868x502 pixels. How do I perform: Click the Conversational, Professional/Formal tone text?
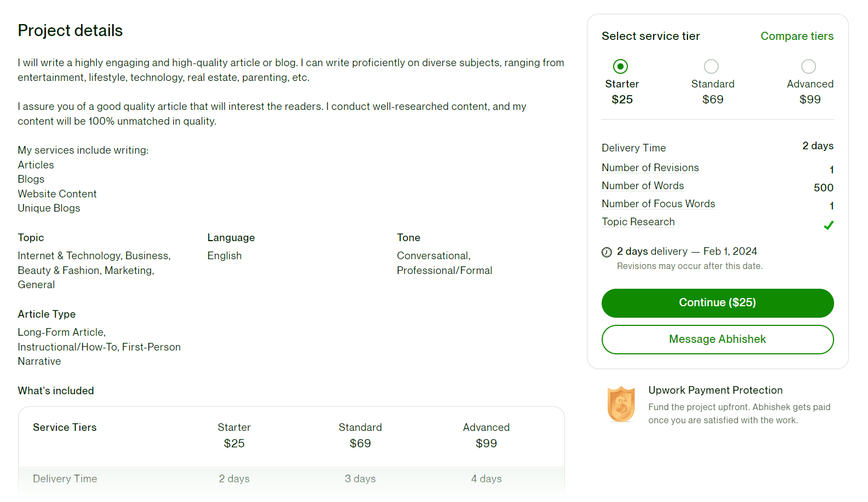click(x=445, y=263)
